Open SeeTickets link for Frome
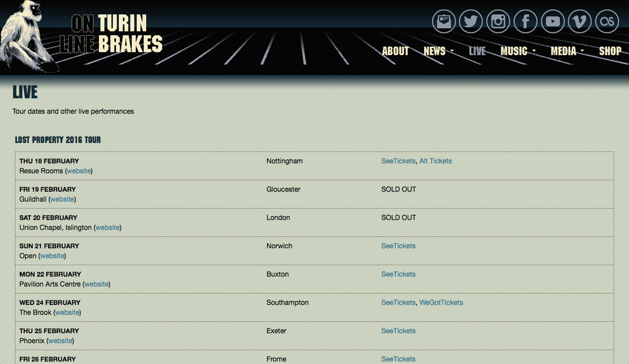629x364 pixels. click(398, 359)
